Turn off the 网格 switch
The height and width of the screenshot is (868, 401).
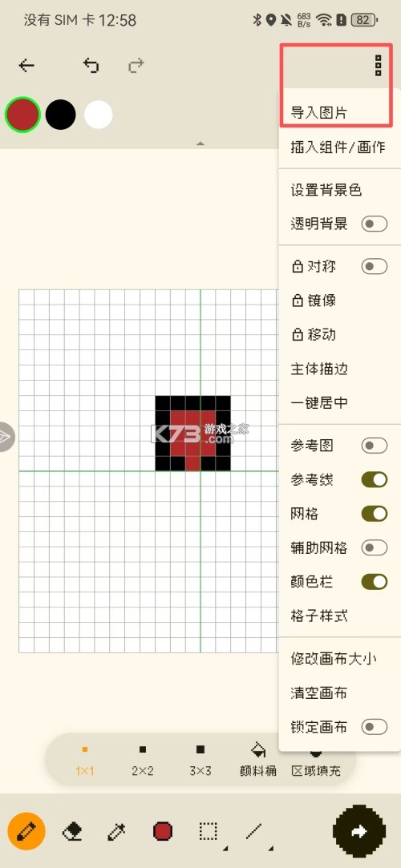coord(375,514)
